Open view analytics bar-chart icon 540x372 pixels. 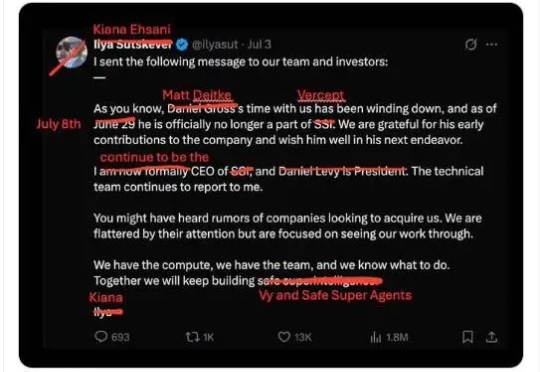coord(376,337)
